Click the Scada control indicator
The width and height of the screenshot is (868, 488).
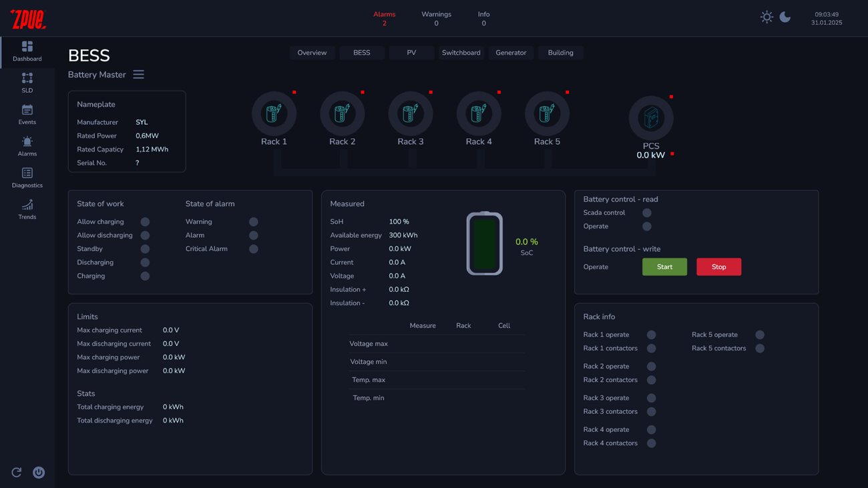[x=646, y=213]
